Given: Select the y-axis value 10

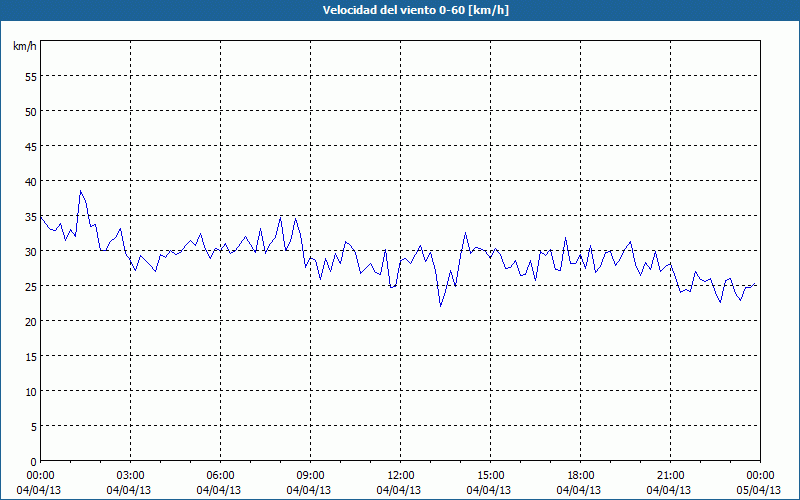Looking at the screenshot, I should [31, 391].
